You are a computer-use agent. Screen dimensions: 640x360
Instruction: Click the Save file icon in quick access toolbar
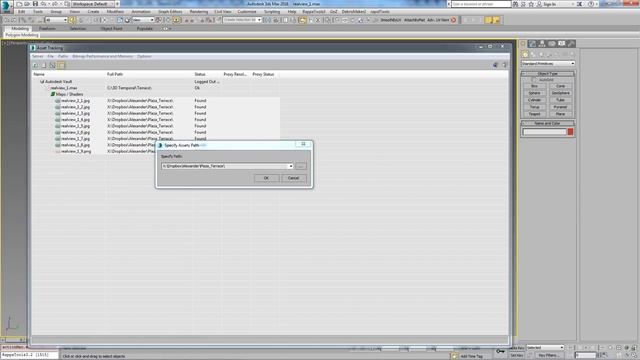click(x=36, y=4)
